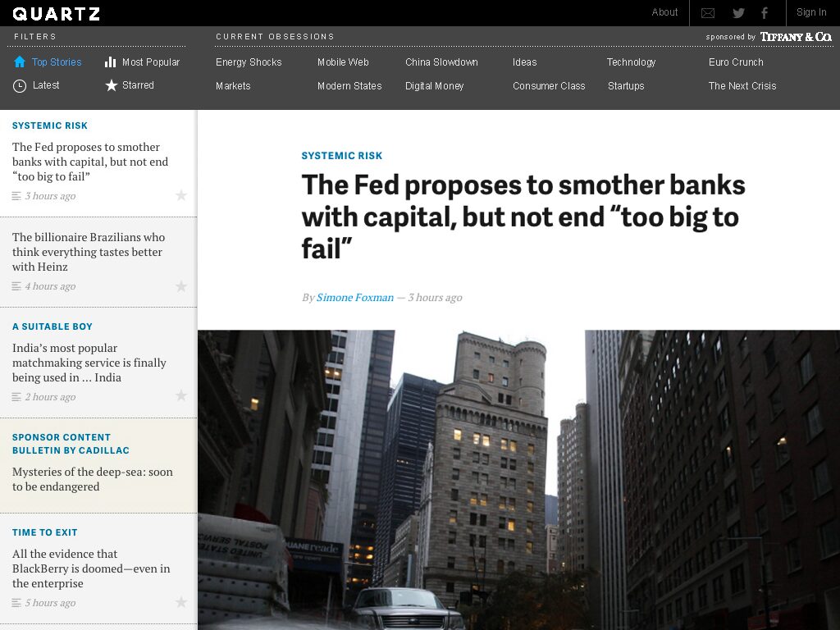Open the Energy Shocks obsession

click(249, 62)
